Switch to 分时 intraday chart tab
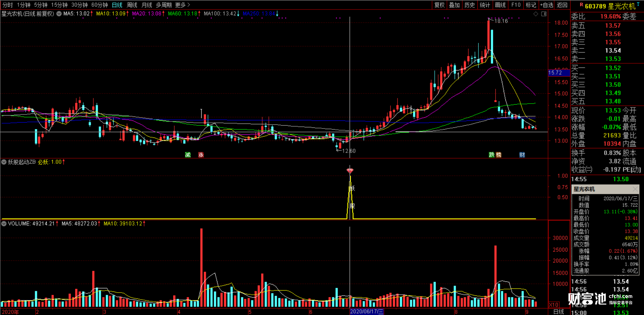Image resolution: width=644 pixels, height=315 pixels. coord(8,5)
